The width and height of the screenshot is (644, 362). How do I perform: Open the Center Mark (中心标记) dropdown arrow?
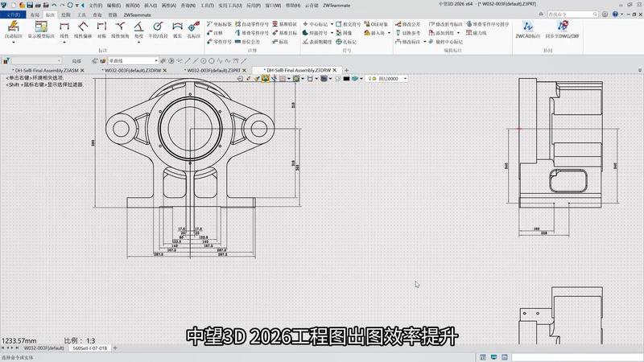click(x=332, y=24)
